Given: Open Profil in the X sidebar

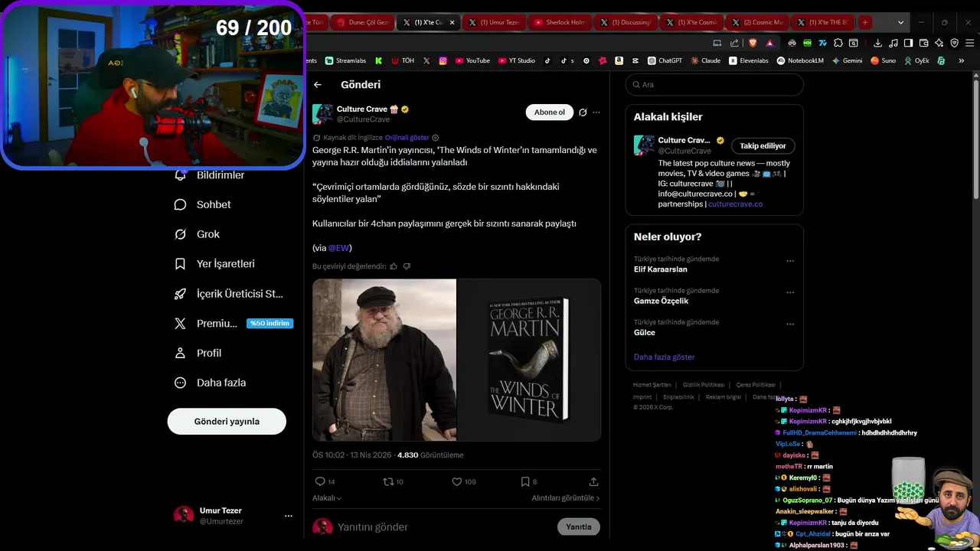Looking at the screenshot, I should [x=198, y=353].
